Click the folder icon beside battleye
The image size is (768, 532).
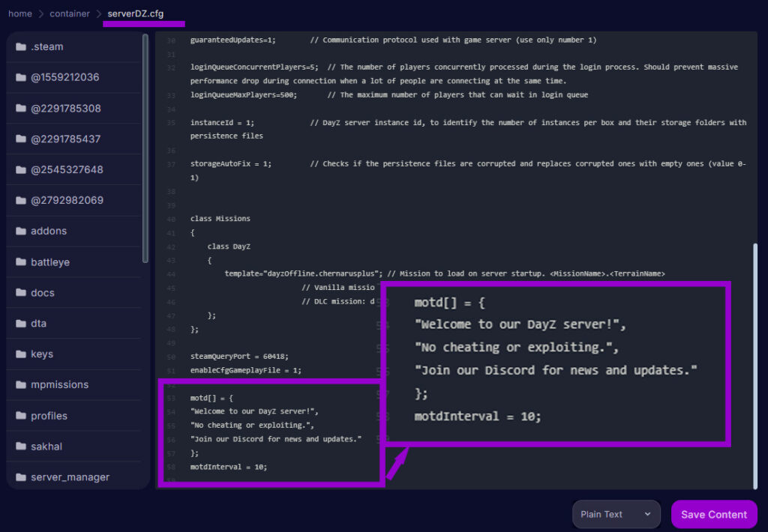point(20,262)
